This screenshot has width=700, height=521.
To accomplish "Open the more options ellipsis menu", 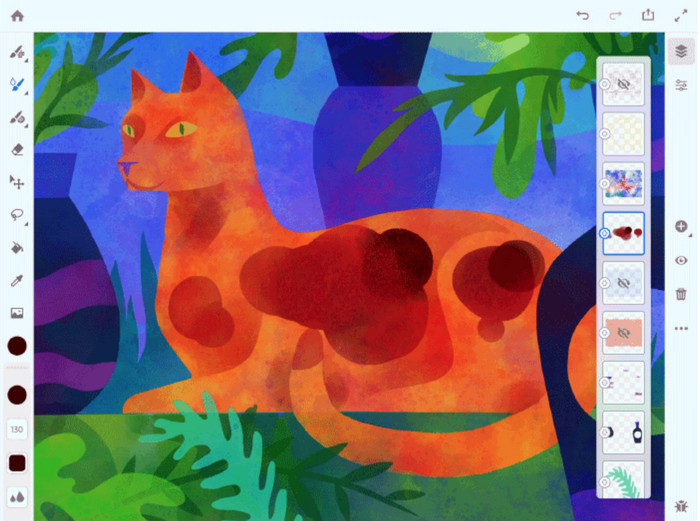I will point(681,328).
